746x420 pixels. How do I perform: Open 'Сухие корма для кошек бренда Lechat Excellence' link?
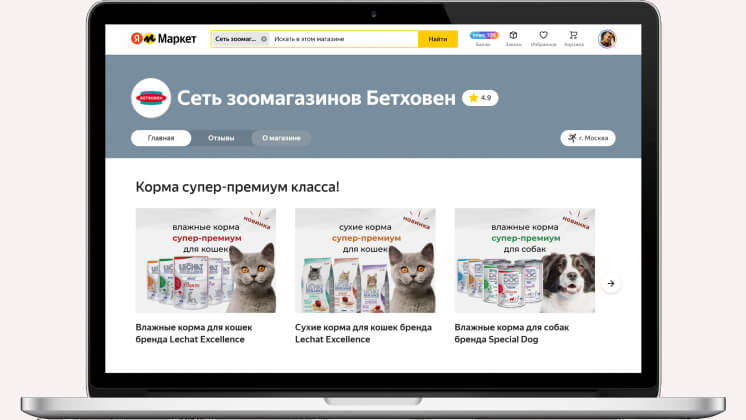pyautogui.click(x=363, y=333)
